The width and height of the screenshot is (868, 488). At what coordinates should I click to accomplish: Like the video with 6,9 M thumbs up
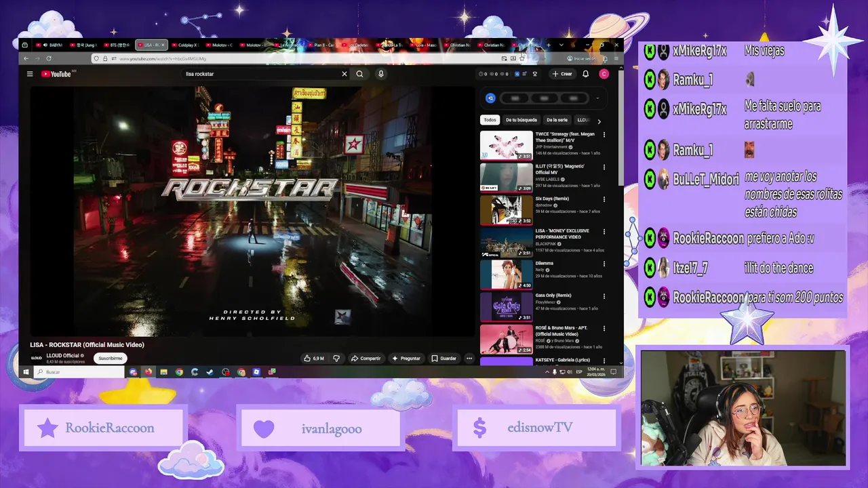(x=314, y=358)
